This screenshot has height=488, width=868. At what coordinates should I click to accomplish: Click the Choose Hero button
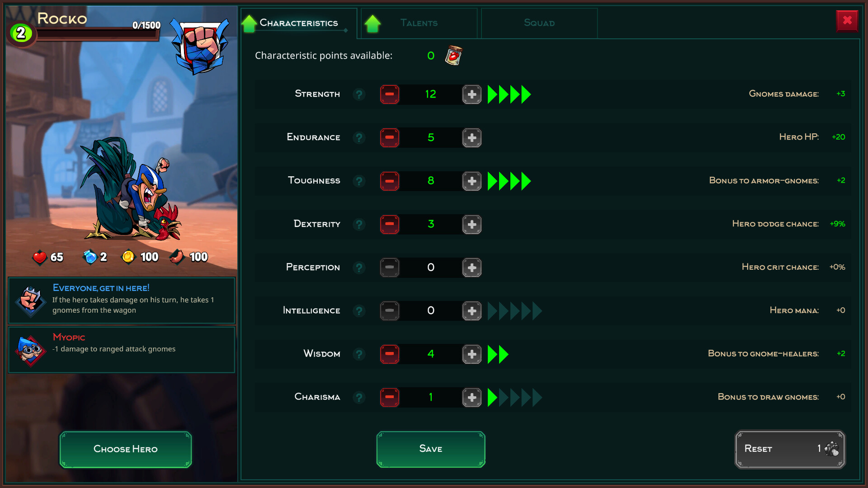click(x=125, y=448)
